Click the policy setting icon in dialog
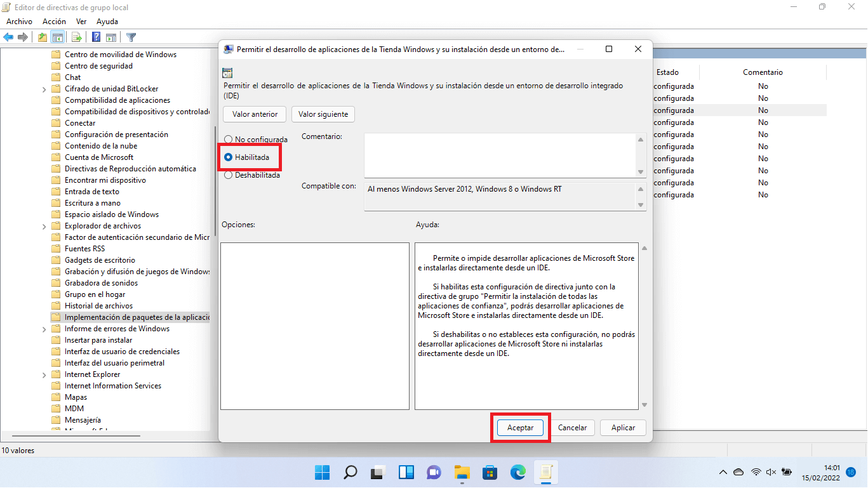868x488 pixels. (227, 73)
